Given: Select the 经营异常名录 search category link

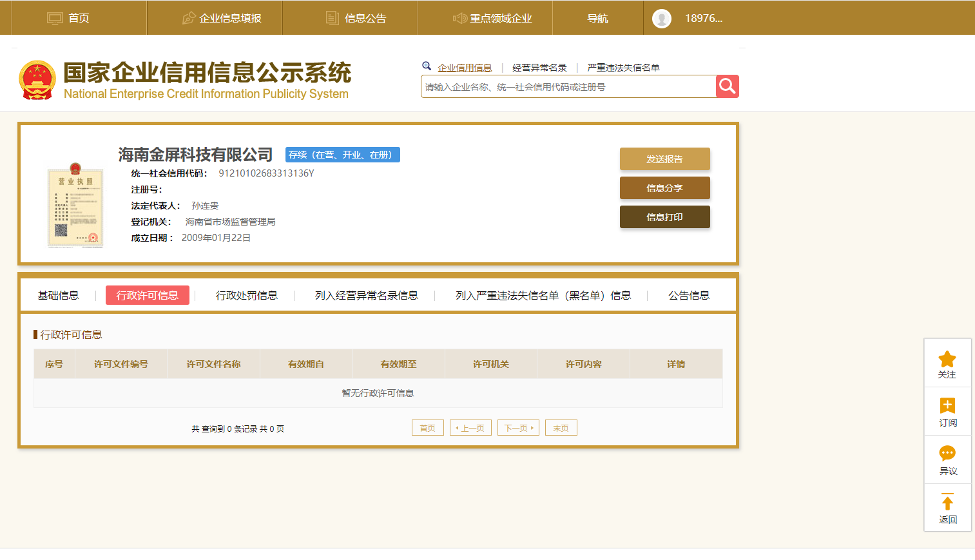Looking at the screenshot, I should 539,68.
